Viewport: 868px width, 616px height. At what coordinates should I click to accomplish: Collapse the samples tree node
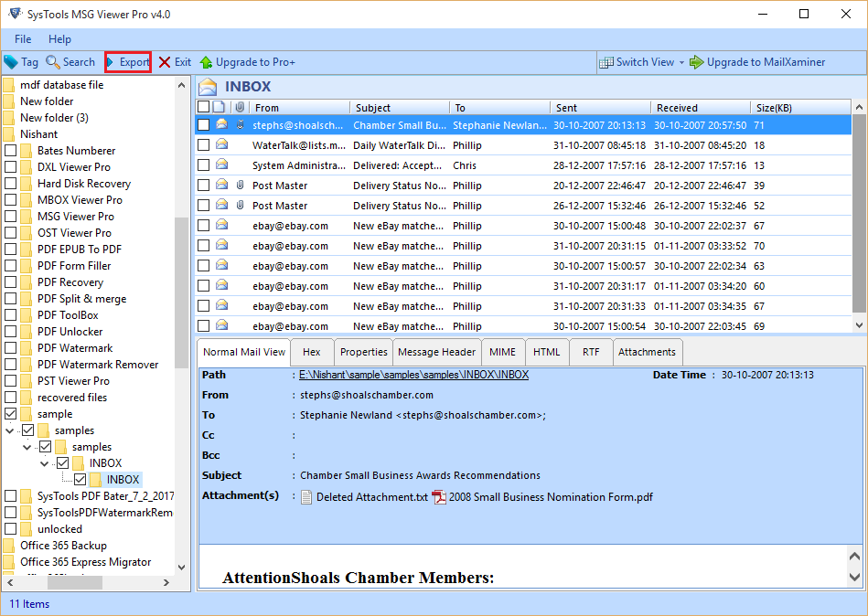click(11, 430)
